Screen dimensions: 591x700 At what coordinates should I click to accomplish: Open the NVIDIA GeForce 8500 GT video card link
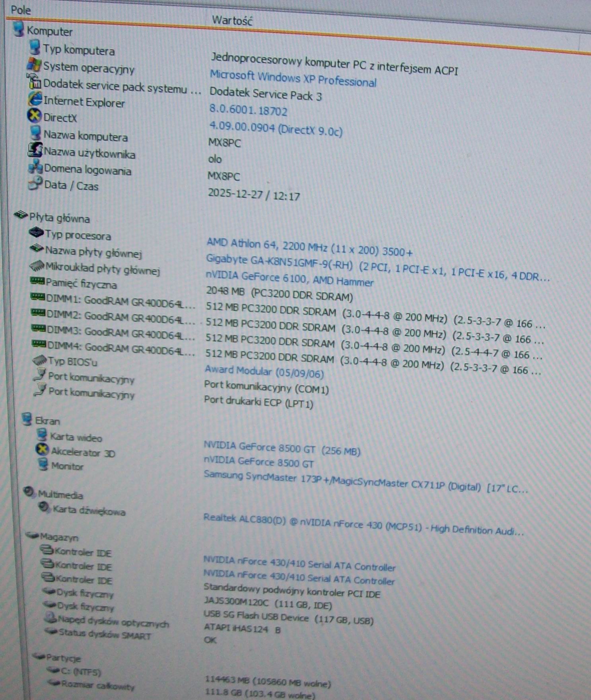[x=282, y=448]
